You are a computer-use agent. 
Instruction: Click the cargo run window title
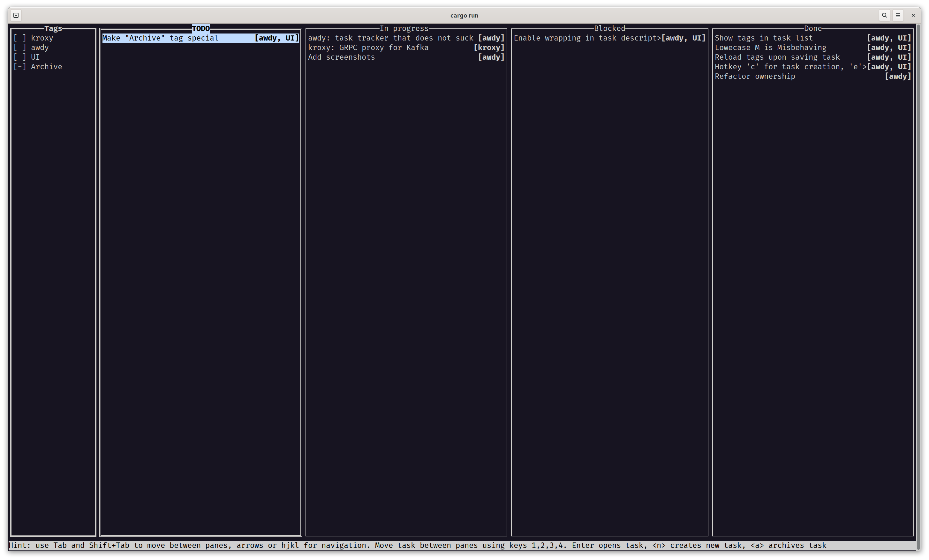[464, 15]
